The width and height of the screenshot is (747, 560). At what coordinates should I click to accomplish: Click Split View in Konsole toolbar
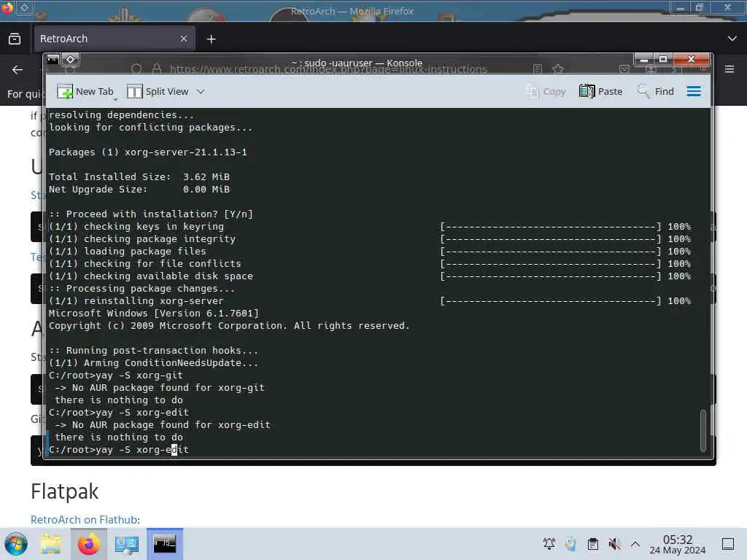tap(158, 91)
